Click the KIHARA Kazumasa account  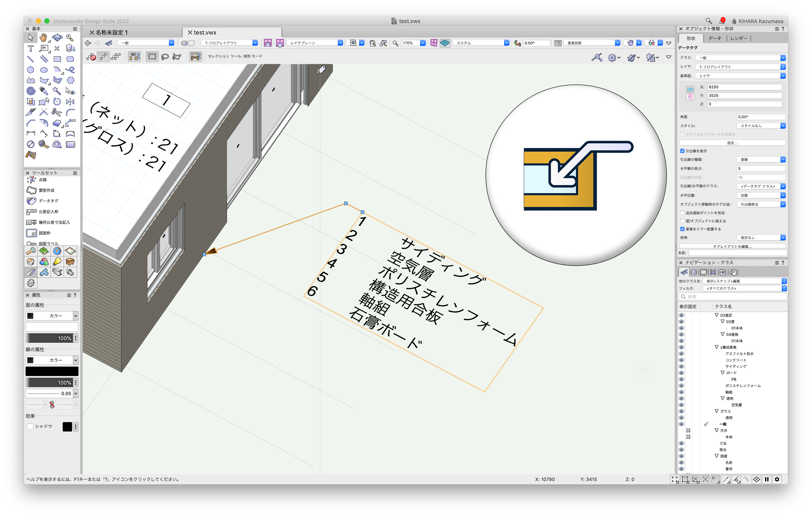[x=757, y=21]
